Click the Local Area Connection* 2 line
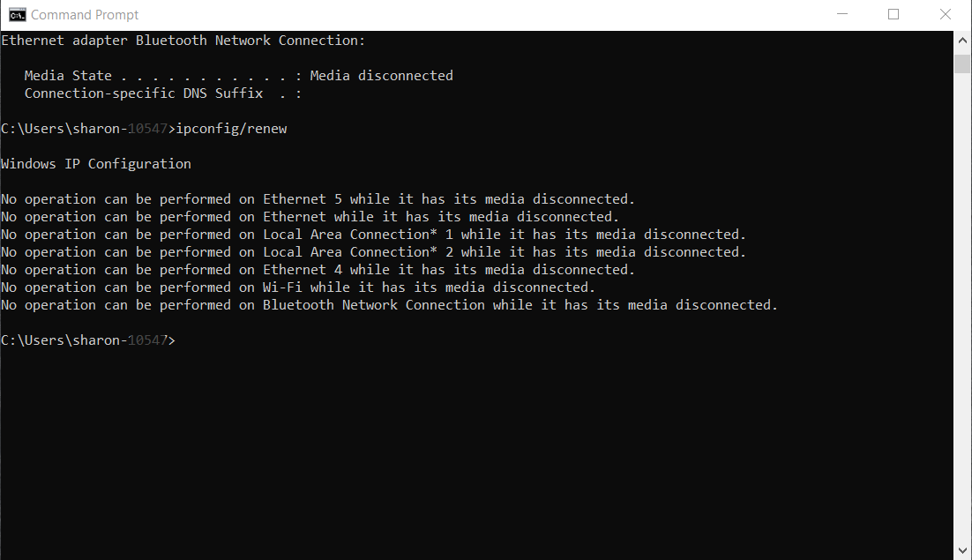972x560 pixels. (x=370, y=251)
